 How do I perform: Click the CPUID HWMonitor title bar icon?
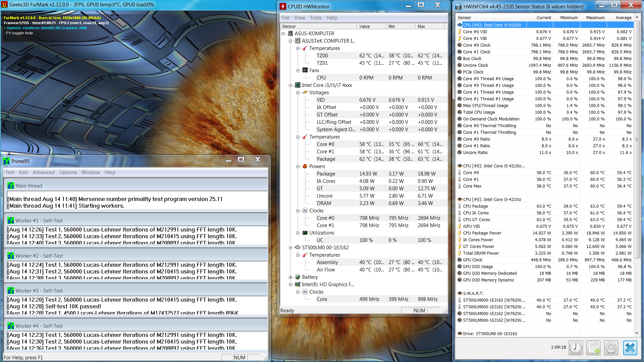(x=283, y=6)
